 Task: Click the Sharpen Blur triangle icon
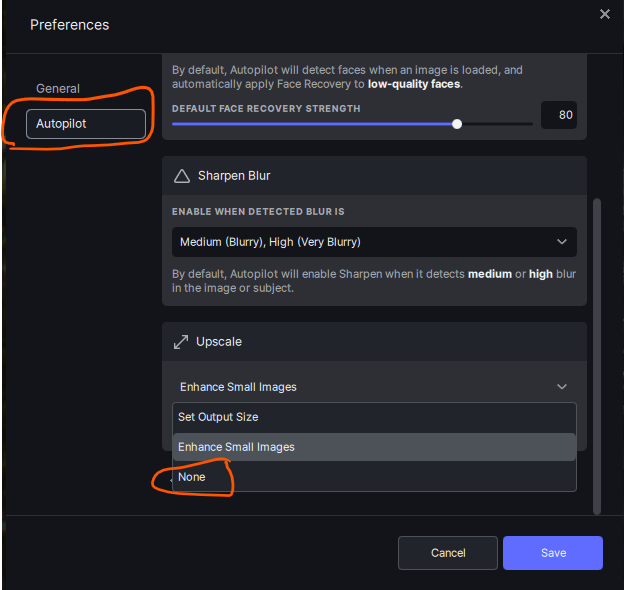[x=182, y=176]
